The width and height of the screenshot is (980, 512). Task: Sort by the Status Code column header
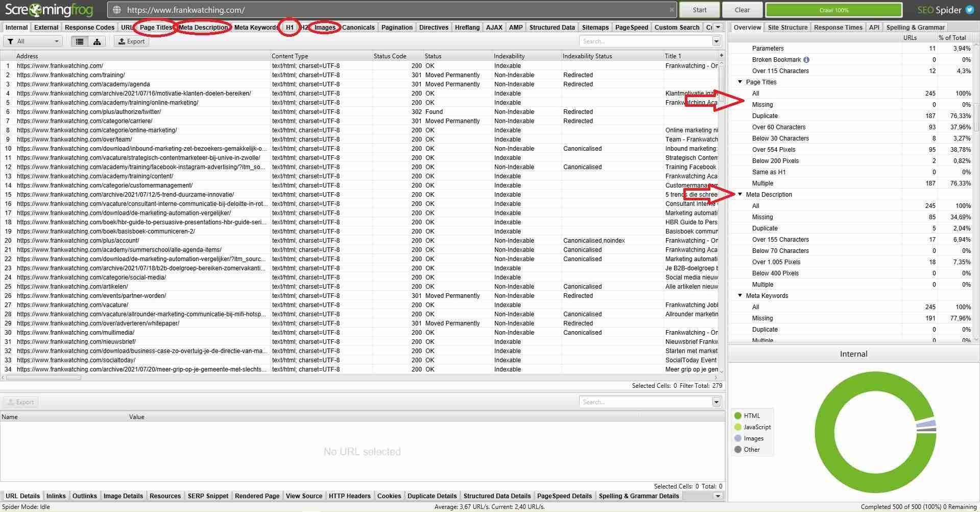[397, 56]
